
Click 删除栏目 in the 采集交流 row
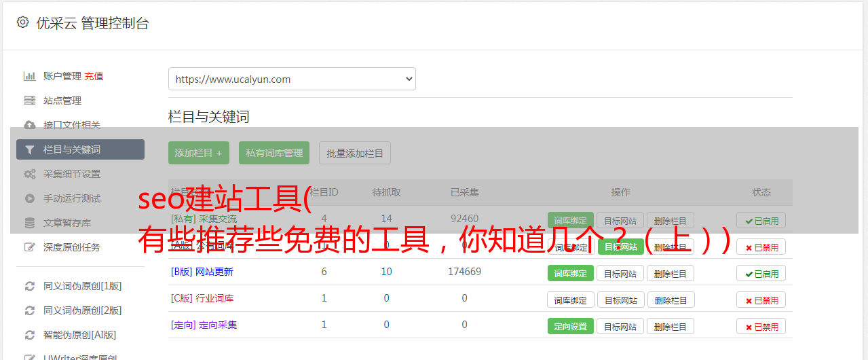pos(671,220)
